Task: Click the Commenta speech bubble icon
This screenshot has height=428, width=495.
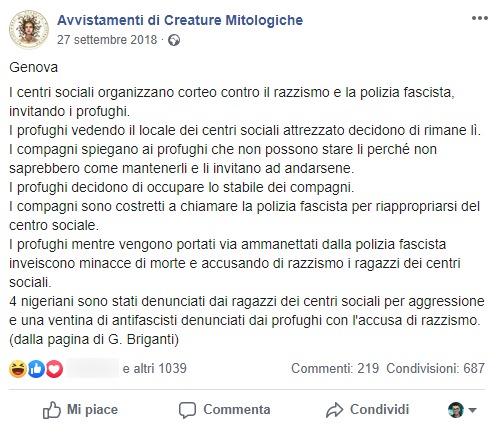Action: tap(187, 410)
